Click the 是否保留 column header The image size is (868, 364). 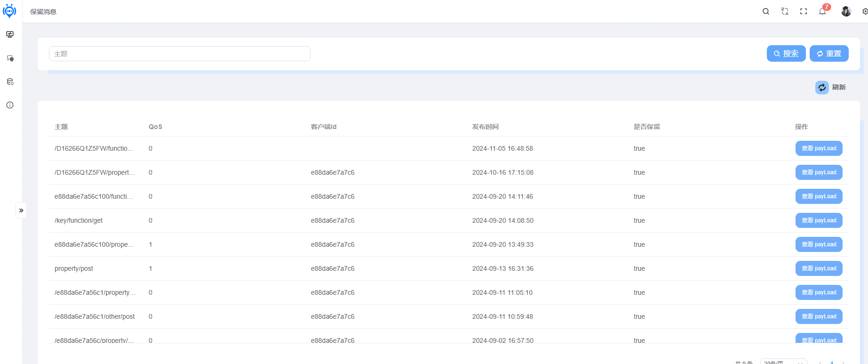click(x=647, y=127)
